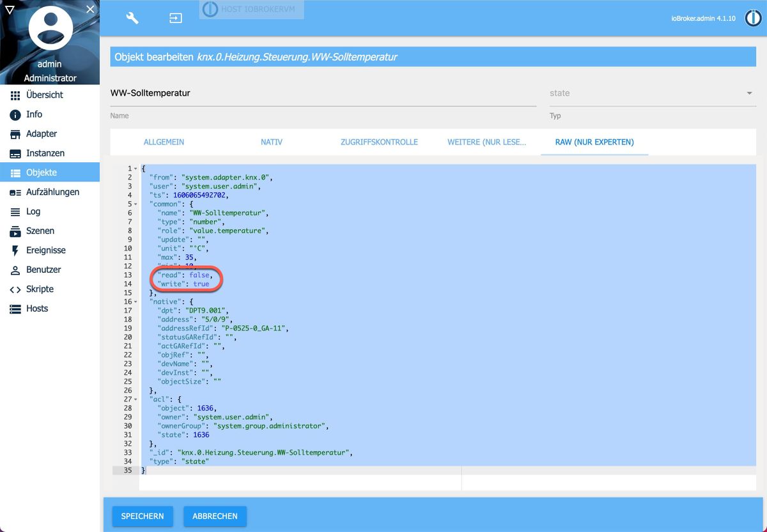Click the Hosts storage icon
This screenshot has height=532, width=767.
15,308
